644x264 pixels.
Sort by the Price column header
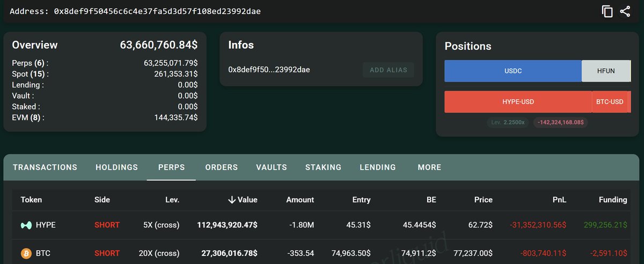[x=483, y=200]
